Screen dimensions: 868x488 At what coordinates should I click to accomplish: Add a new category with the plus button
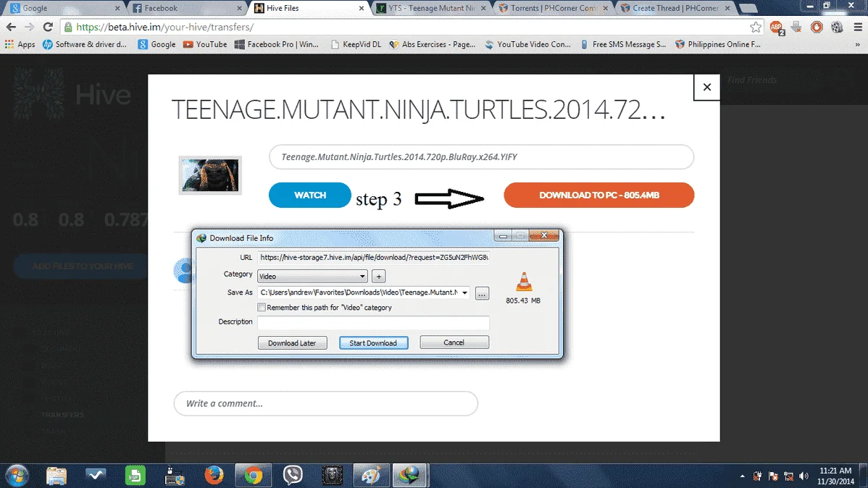pyautogui.click(x=379, y=276)
